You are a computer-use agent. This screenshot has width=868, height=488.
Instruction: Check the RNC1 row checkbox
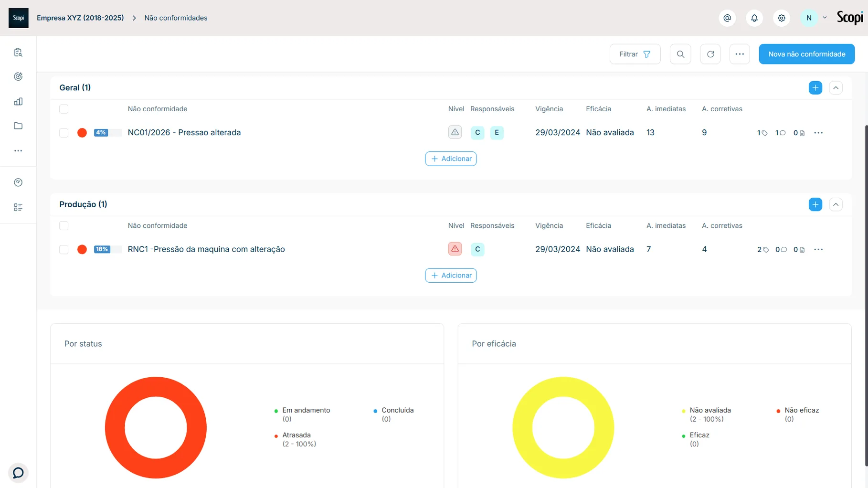[x=64, y=249]
